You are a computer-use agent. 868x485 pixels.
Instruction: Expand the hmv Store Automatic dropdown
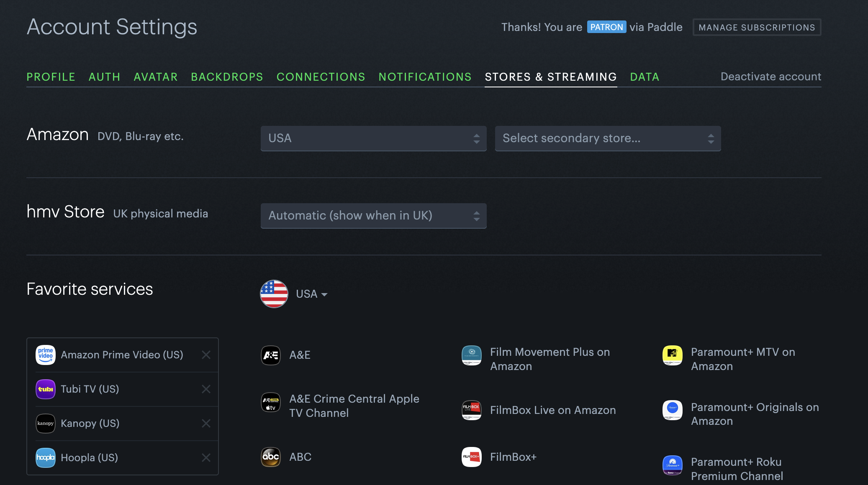pos(373,216)
